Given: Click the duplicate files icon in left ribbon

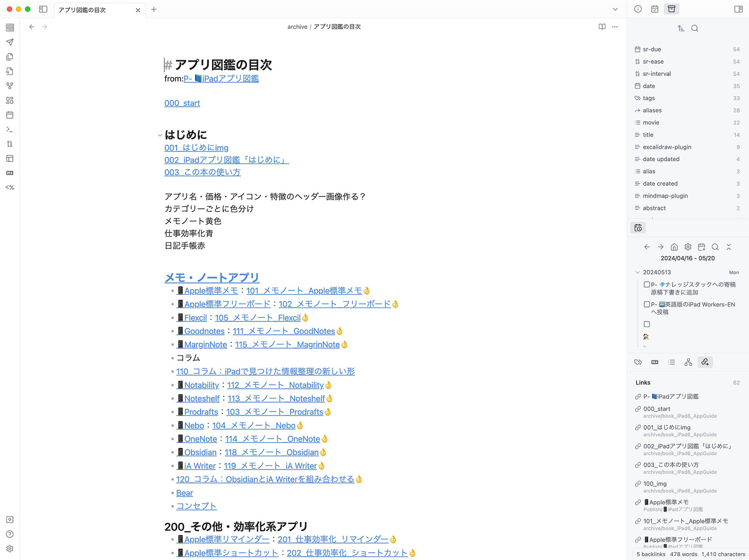Looking at the screenshot, I should (x=10, y=57).
